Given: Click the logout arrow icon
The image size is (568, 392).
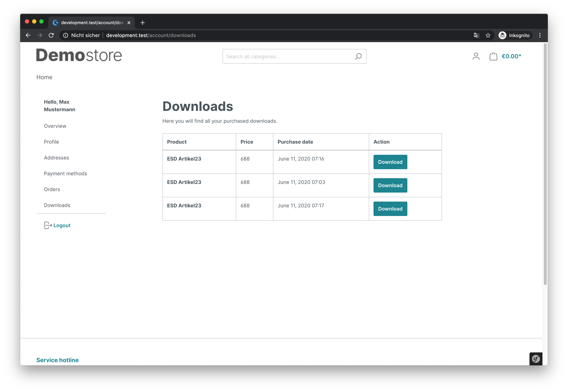Looking at the screenshot, I should 48,225.
